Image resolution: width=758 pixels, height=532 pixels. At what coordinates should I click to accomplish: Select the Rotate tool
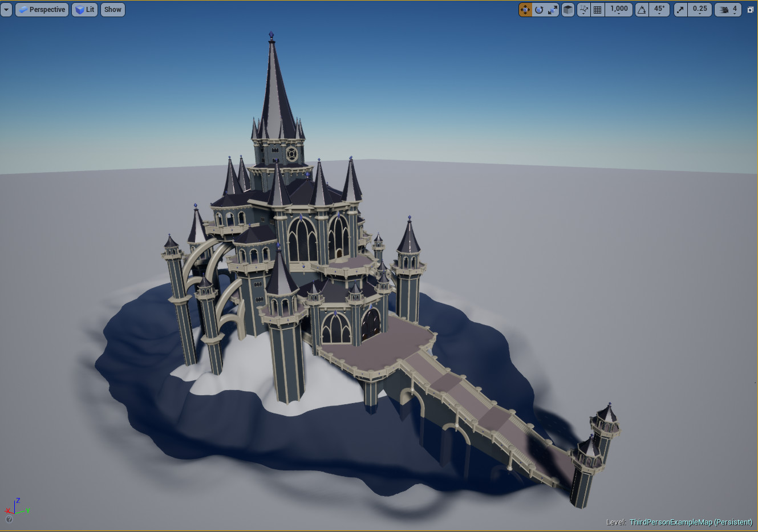[x=540, y=9]
